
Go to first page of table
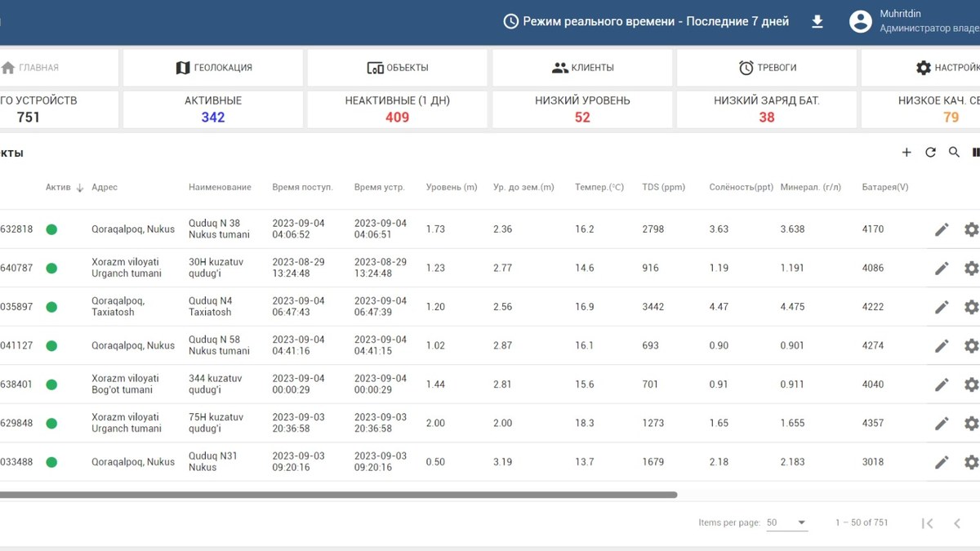click(927, 523)
